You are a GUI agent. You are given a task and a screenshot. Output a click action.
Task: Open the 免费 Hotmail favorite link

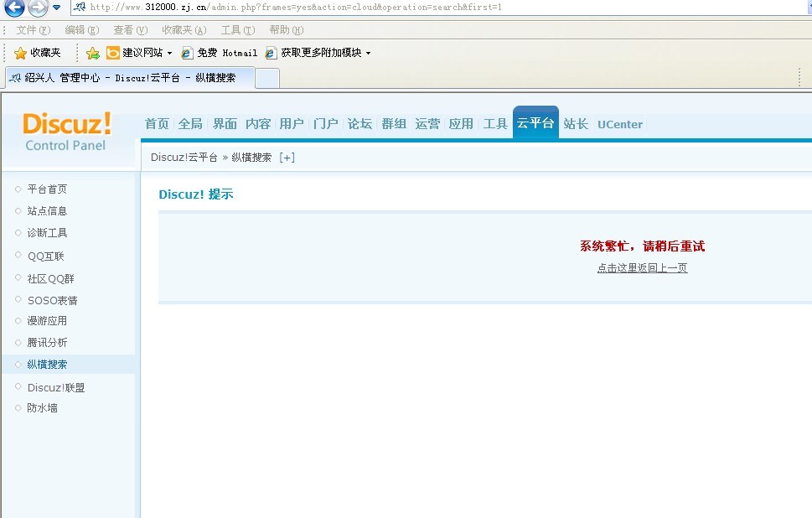coord(220,53)
